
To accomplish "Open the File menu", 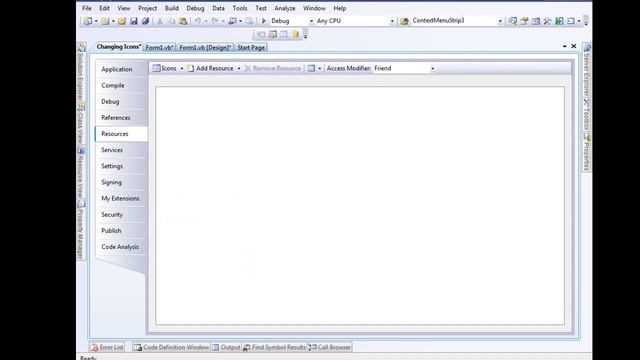I will tap(87, 8).
